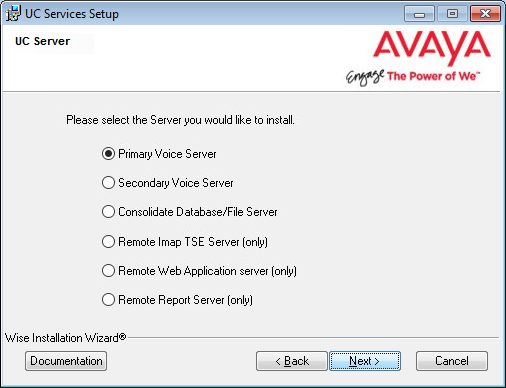506x388 pixels.
Task: Click the Engage The Power of We tagline
Action: (413, 77)
